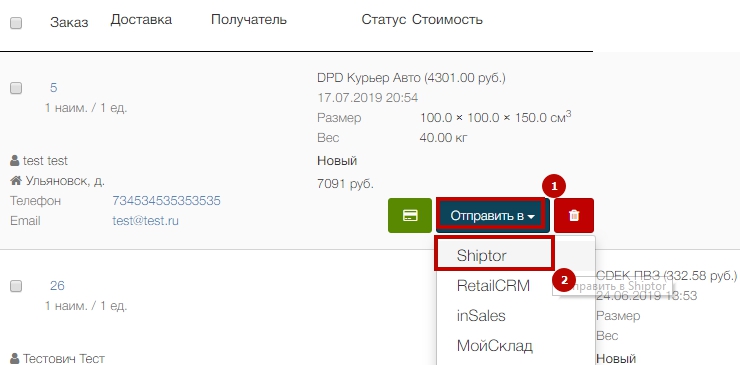Delete order 5 with red trash button
Viewport: 740px width, 365px height.
[x=574, y=215]
